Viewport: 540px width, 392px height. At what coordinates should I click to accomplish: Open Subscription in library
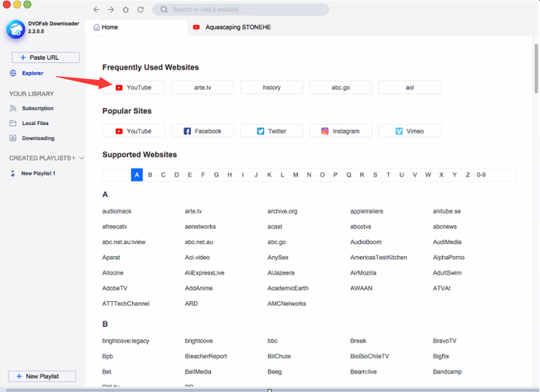[37, 108]
